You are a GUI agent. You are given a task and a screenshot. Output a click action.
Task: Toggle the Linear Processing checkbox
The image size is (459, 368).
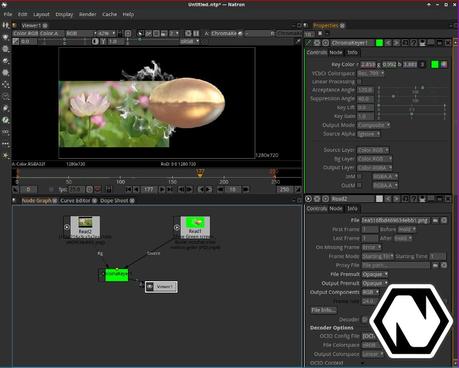[359, 82]
